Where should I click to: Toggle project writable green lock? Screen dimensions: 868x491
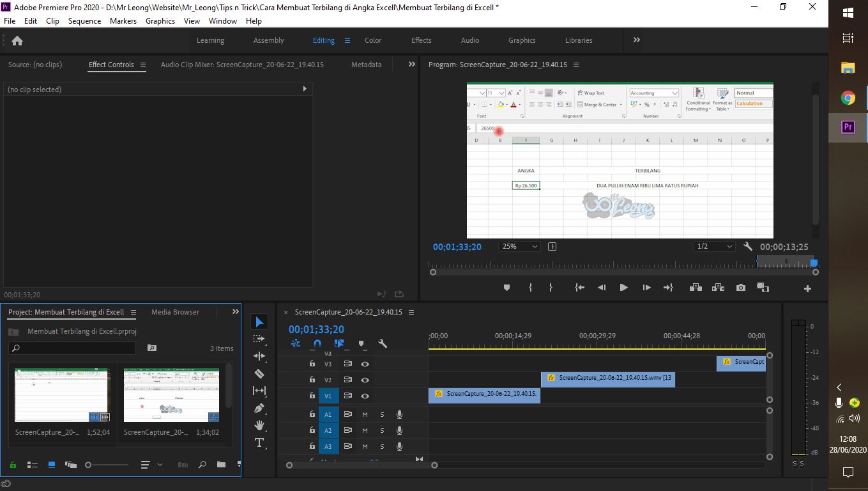13,465
